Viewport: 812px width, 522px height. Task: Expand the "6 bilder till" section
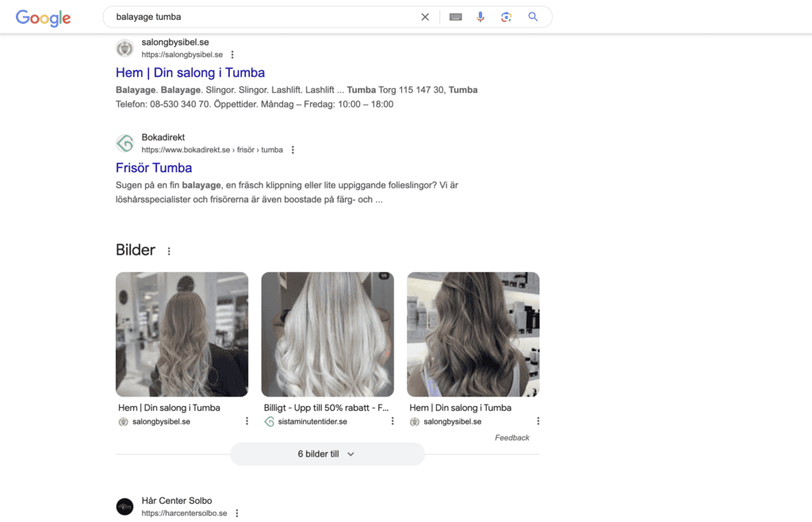(327, 454)
